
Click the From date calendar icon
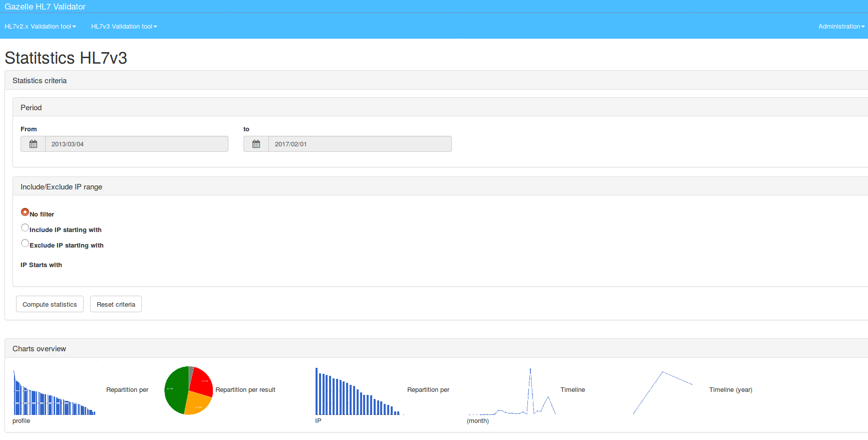pos(33,144)
